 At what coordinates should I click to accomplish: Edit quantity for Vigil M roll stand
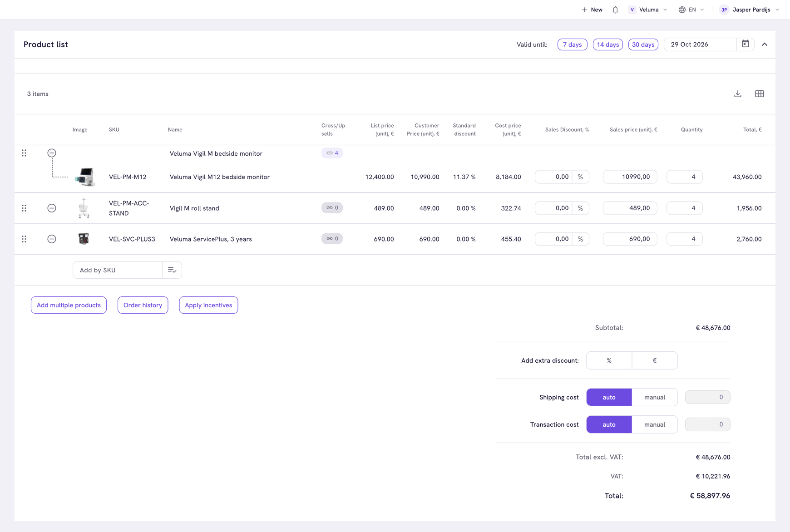tap(685, 208)
